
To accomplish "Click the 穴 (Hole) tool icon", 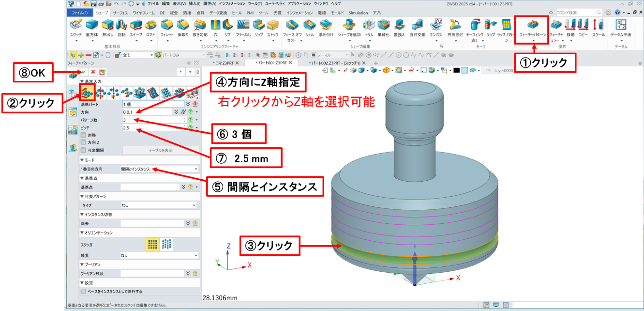I will tap(215, 24).
